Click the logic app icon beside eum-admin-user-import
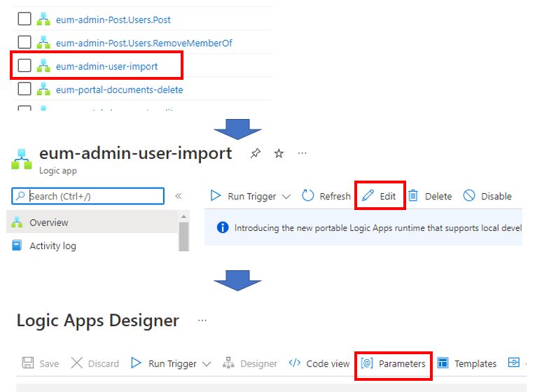The height and width of the screenshot is (392, 542). point(43,65)
